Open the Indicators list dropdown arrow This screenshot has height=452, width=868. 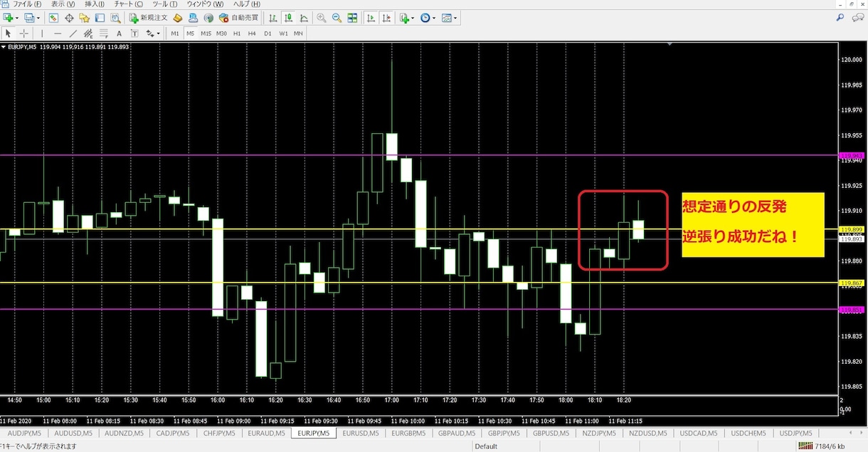413,18
